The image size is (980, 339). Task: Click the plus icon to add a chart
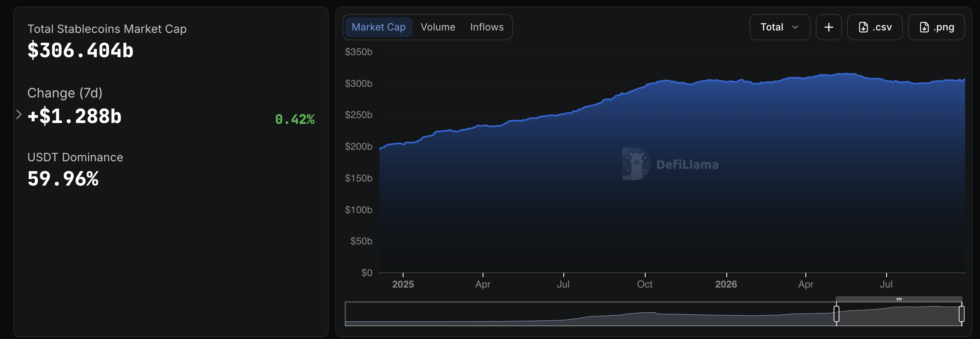(x=828, y=27)
